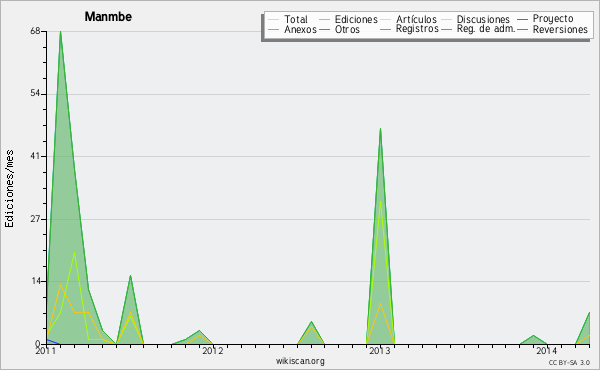Click the 2014 x-axis label
Image resolution: width=600 pixels, height=370 pixels.
(x=546, y=350)
